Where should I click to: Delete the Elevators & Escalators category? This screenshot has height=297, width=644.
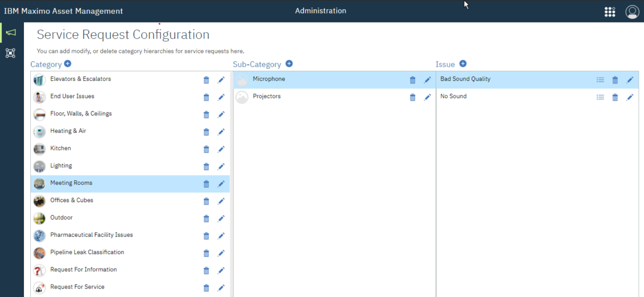click(206, 80)
